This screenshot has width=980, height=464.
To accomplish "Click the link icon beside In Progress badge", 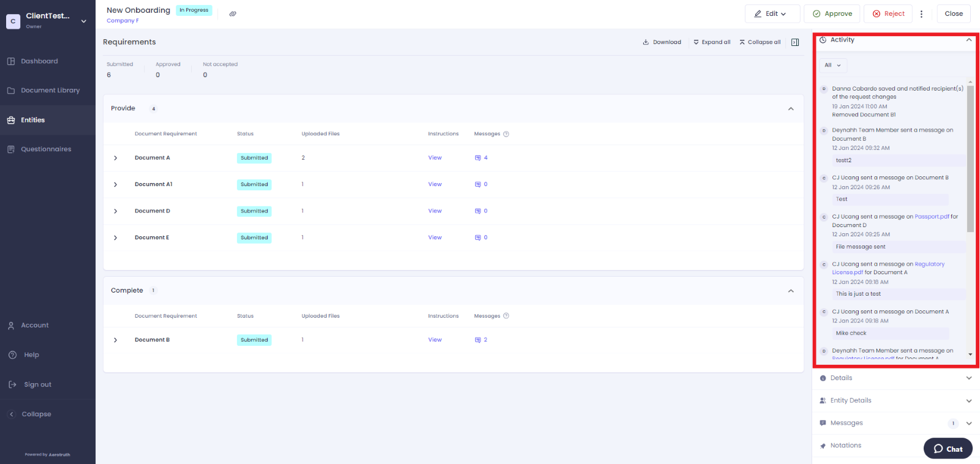I will (233, 13).
